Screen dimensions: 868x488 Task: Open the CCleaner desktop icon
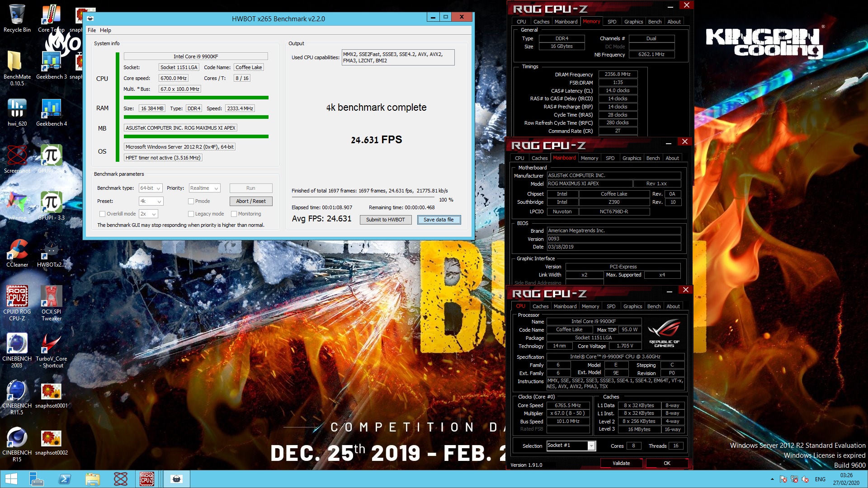[17, 253]
